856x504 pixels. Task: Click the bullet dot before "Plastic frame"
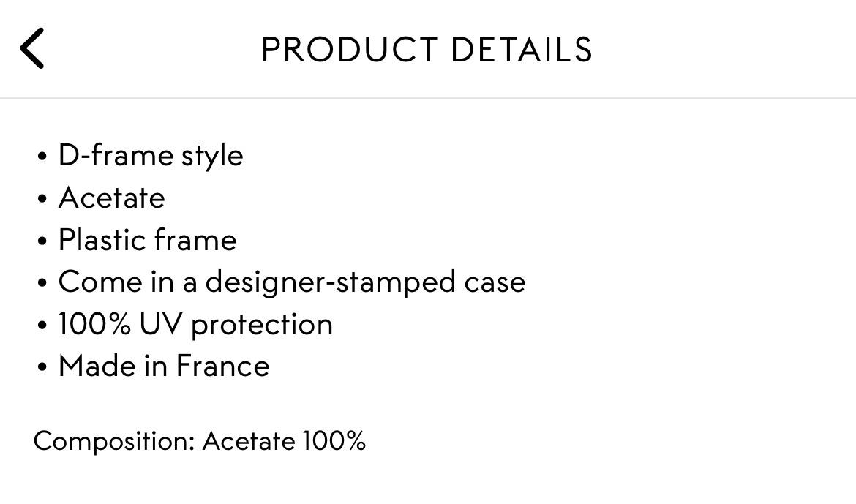coord(42,241)
